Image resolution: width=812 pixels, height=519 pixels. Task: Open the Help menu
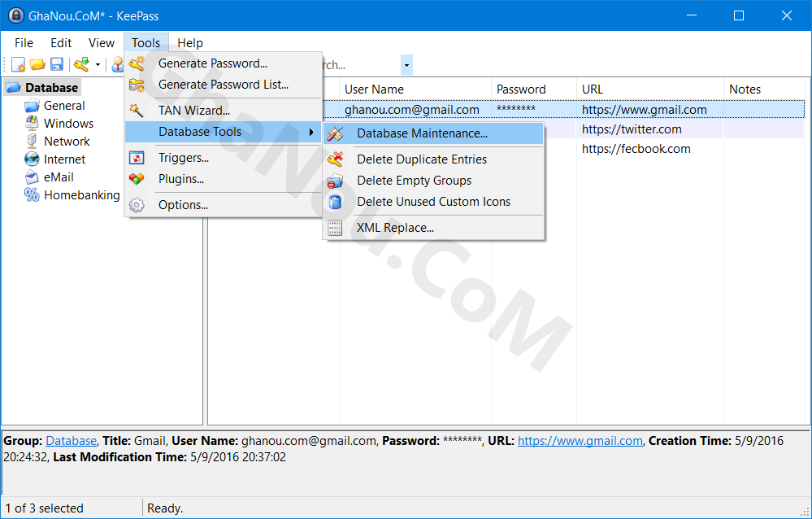click(190, 43)
